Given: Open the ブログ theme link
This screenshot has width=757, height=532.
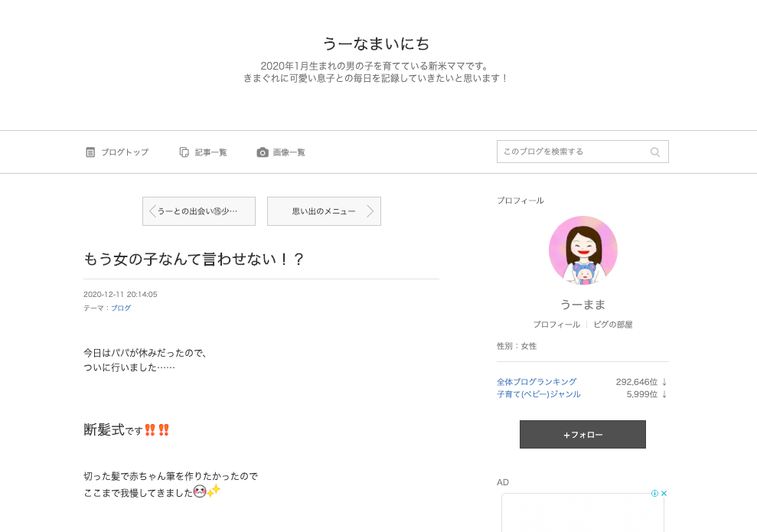Looking at the screenshot, I should (121, 308).
